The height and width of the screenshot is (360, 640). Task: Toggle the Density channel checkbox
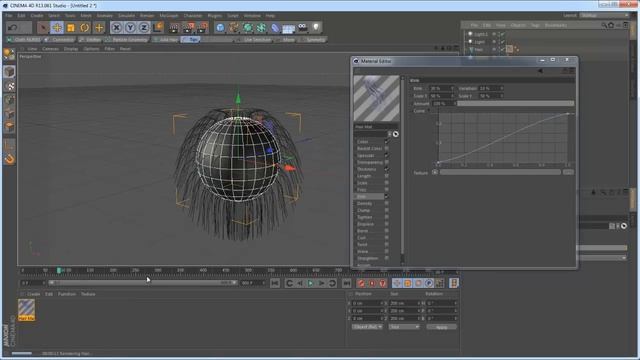pyautogui.click(x=386, y=204)
